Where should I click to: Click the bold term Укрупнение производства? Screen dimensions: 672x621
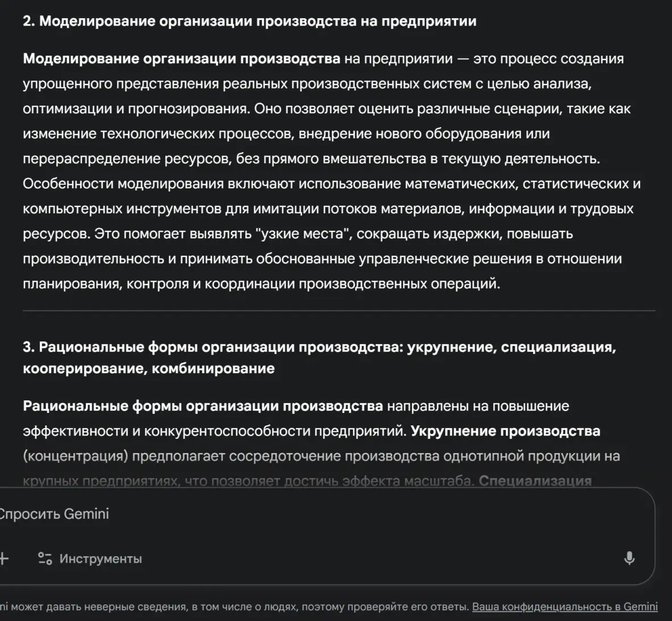click(x=505, y=431)
